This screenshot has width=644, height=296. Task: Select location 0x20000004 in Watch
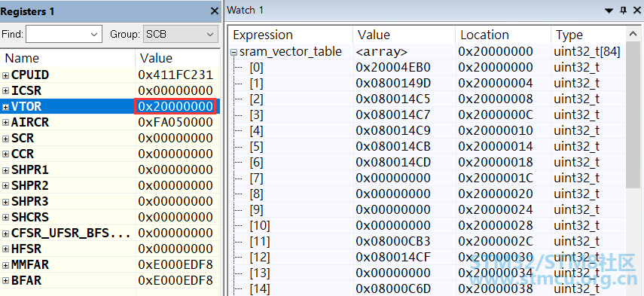coord(496,84)
